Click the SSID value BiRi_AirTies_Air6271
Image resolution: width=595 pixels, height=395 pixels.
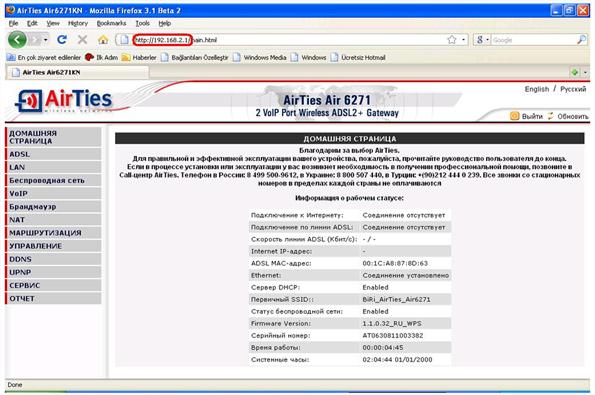[x=396, y=299]
